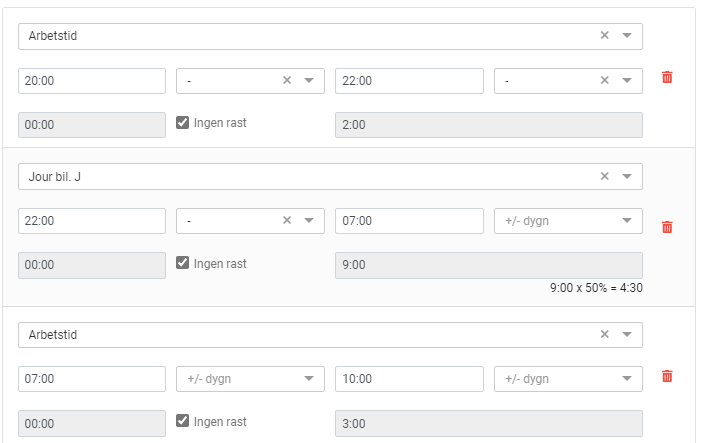The width and height of the screenshot is (702, 443).
Task: Uncheck Ingen rast for the 20:00 shift
Action: point(183,123)
